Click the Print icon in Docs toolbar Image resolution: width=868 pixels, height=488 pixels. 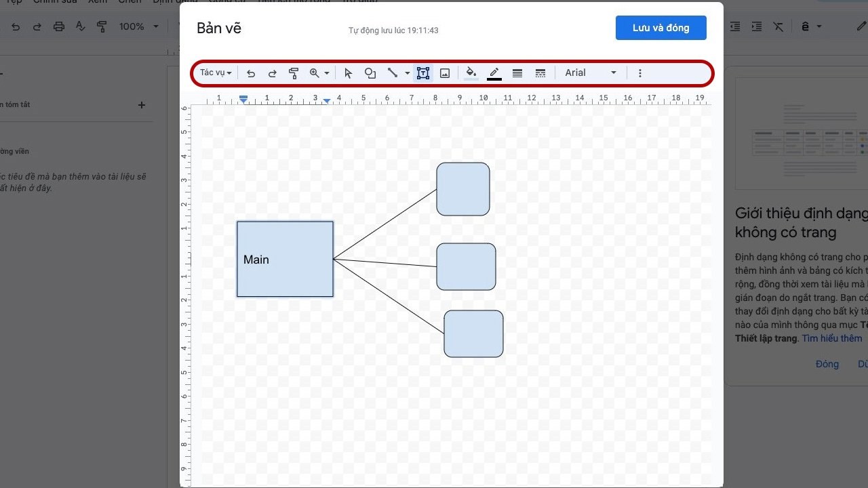(x=59, y=26)
